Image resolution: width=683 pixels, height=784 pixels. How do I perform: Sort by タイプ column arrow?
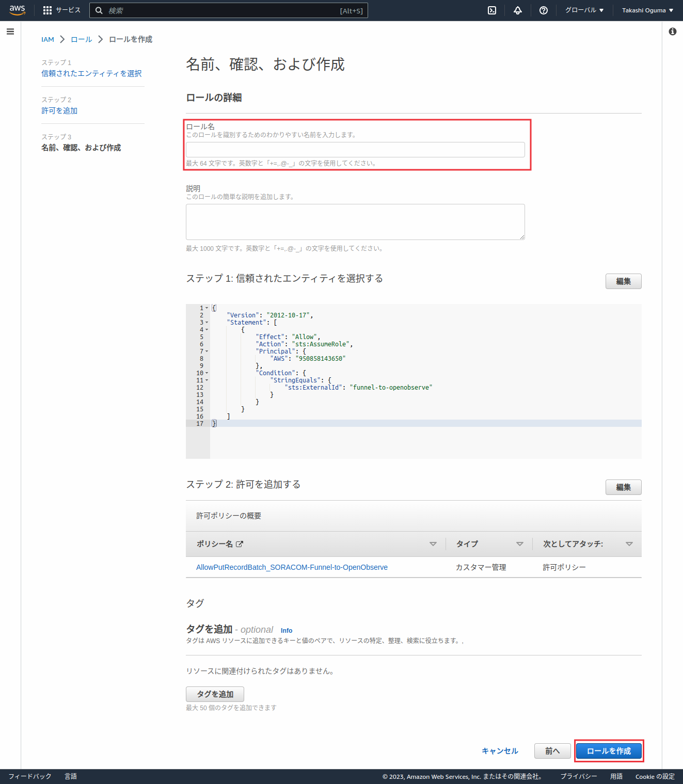(520, 544)
